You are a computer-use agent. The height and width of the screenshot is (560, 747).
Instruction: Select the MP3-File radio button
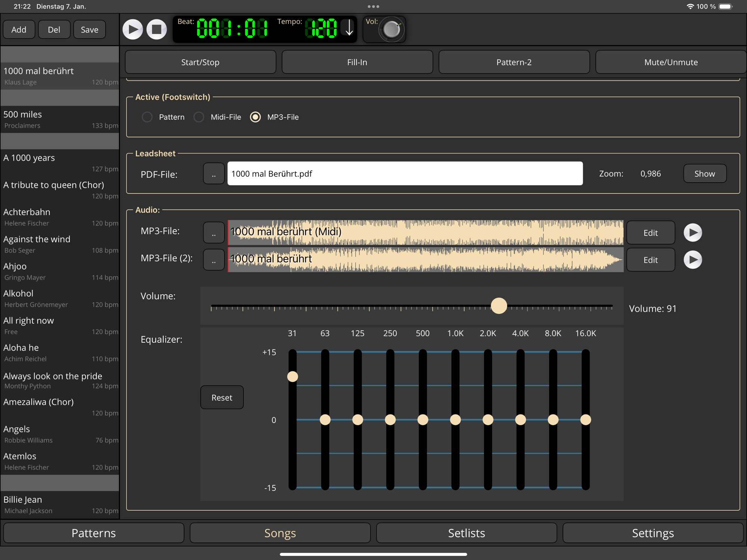point(255,117)
